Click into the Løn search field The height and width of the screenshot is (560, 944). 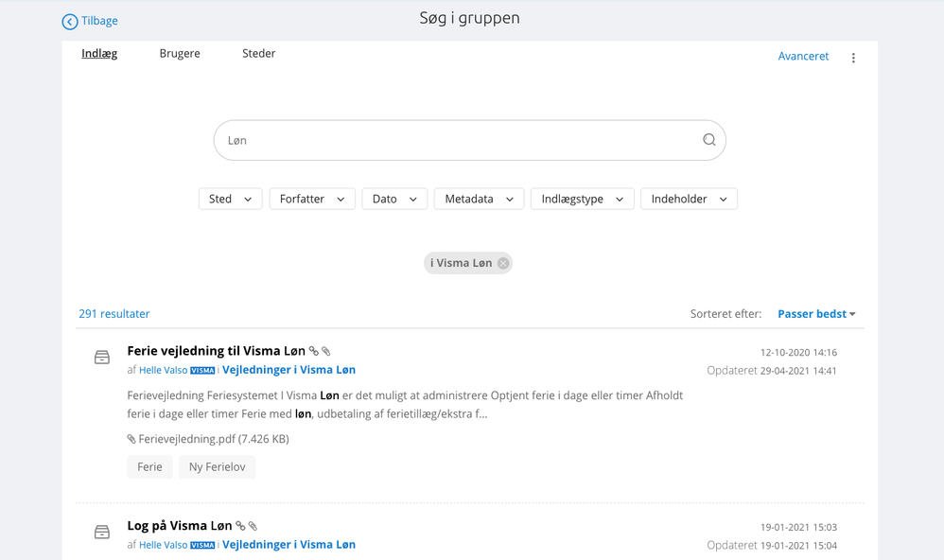454,140
